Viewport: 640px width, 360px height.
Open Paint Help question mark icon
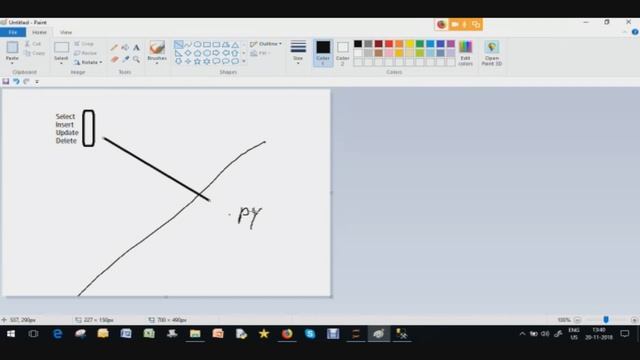[x=635, y=32]
